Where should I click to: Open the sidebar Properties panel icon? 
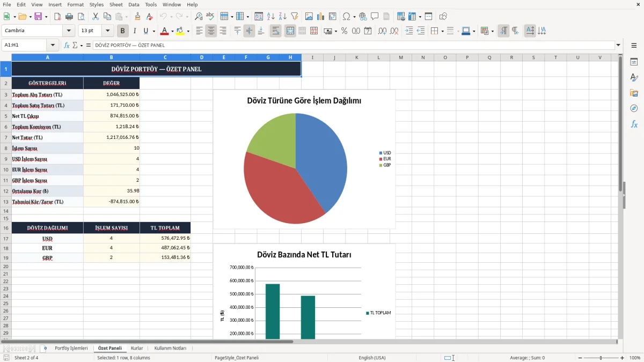(x=634, y=62)
